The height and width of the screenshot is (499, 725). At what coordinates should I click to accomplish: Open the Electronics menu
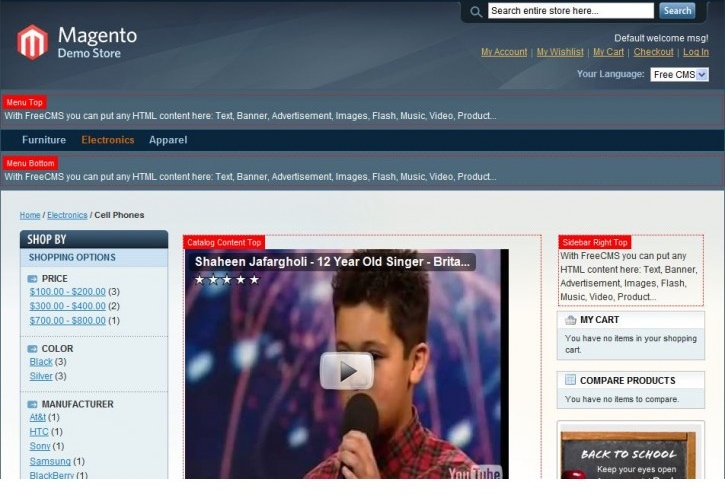[x=108, y=140]
